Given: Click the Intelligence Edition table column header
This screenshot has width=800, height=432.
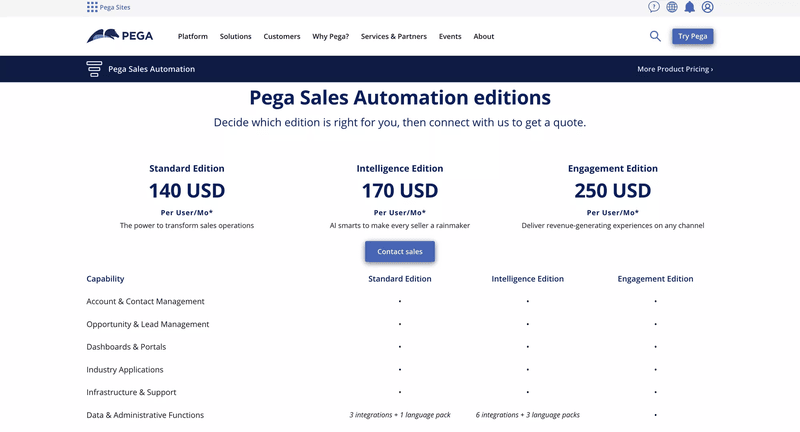Looking at the screenshot, I should (x=528, y=278).
